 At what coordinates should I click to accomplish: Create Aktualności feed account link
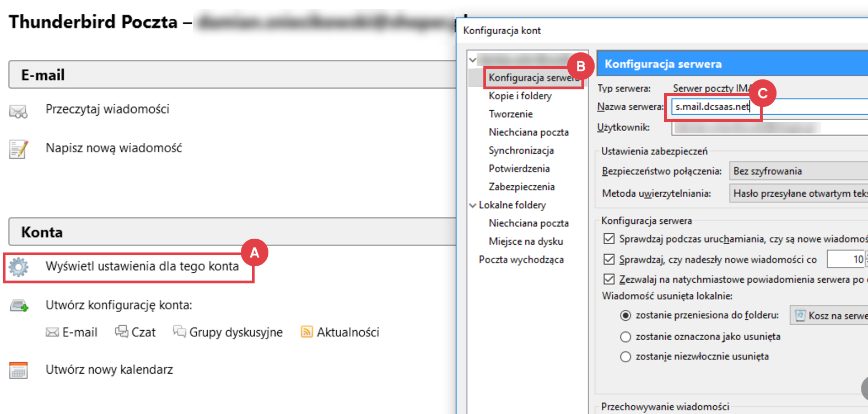tap(348, 332)
